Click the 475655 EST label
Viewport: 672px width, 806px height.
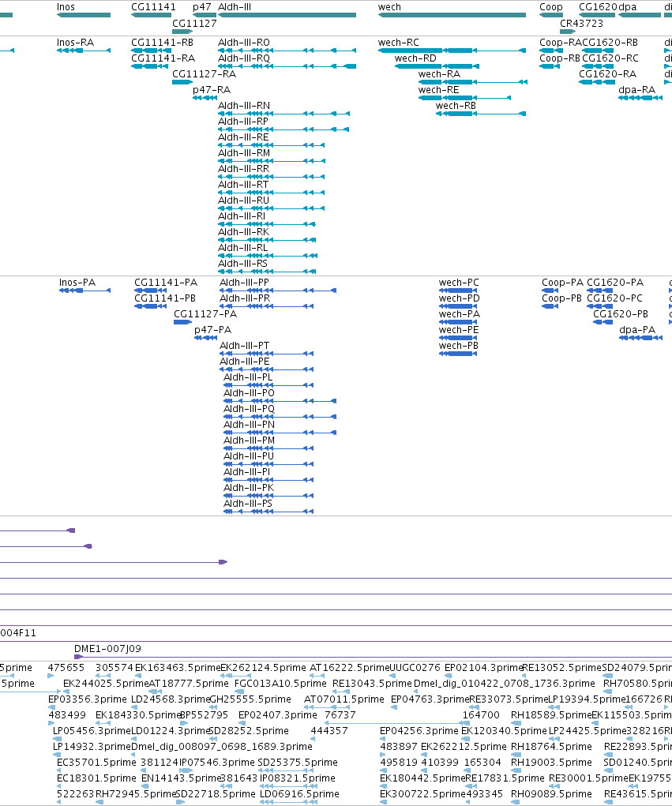66,667
